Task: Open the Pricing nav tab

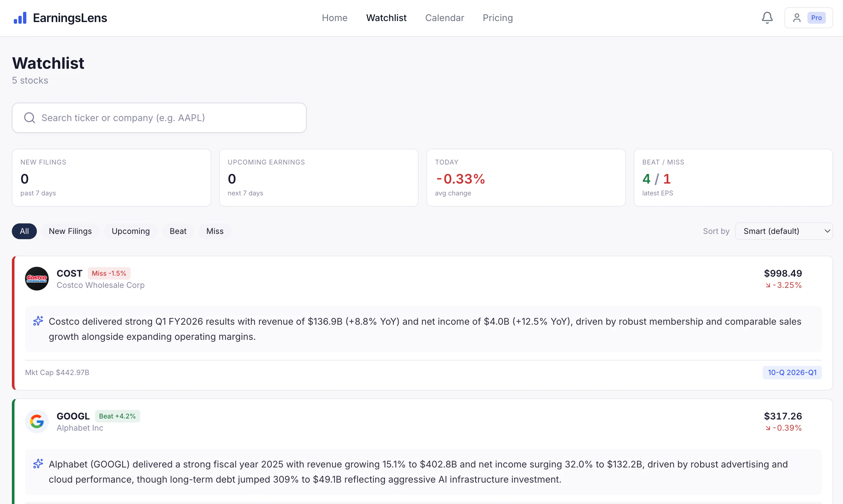Action: [498, 18]
